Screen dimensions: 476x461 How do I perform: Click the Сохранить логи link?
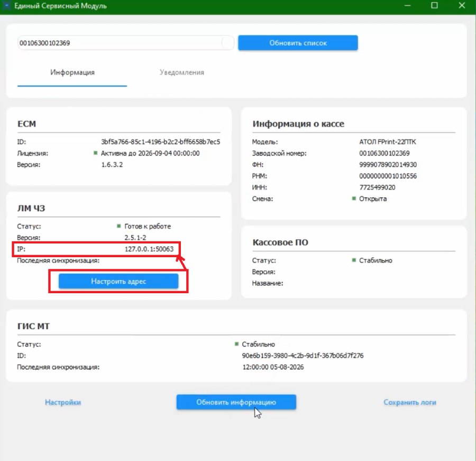pyautogui.click(x=410, y=402)
